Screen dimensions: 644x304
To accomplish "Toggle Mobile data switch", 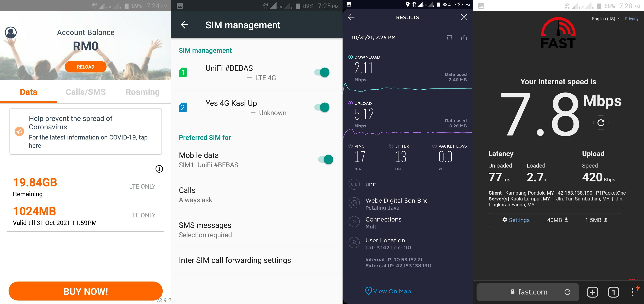I will (326, 159).
